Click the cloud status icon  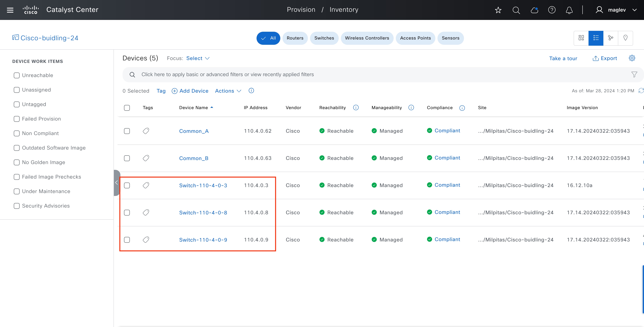(534, 10)
